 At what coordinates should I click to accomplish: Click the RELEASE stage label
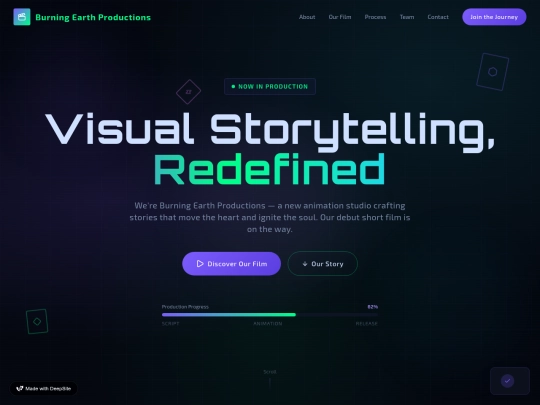366,324
